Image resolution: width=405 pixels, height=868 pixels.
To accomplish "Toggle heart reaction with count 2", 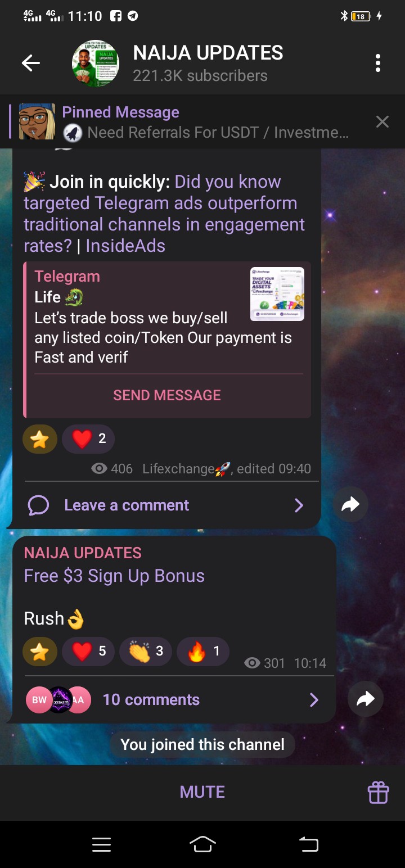I will point(88,438).
